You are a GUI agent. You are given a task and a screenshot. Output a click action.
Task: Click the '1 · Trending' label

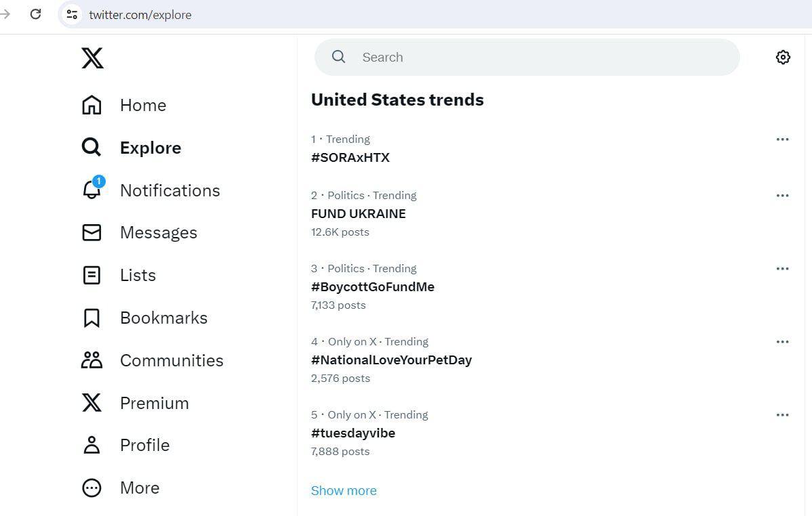click(340, 139)
